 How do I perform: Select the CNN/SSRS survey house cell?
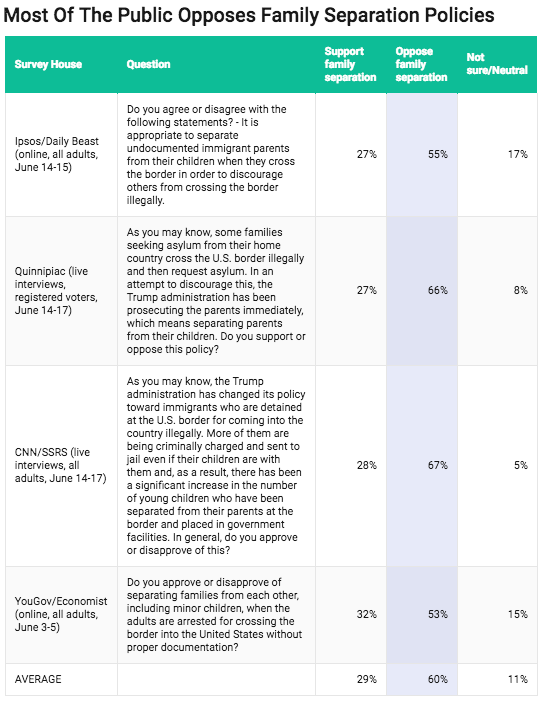coord(61,465)
